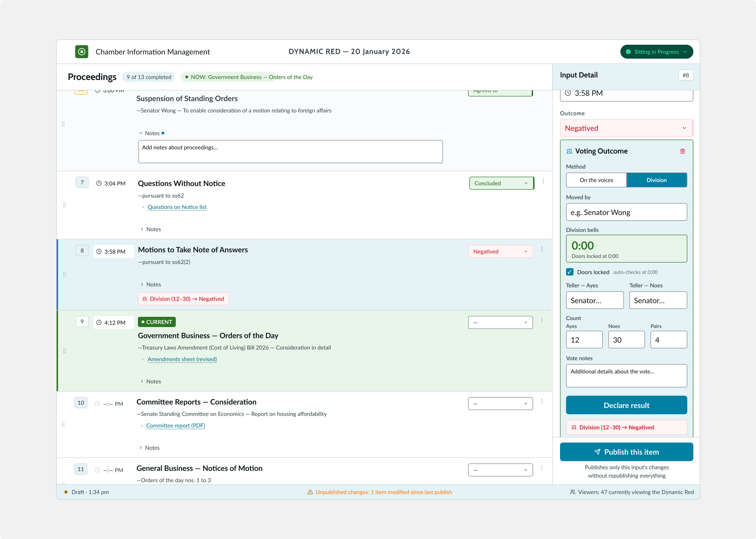
Task: Click the green Chamber Information Management logo
Action: 82,52
